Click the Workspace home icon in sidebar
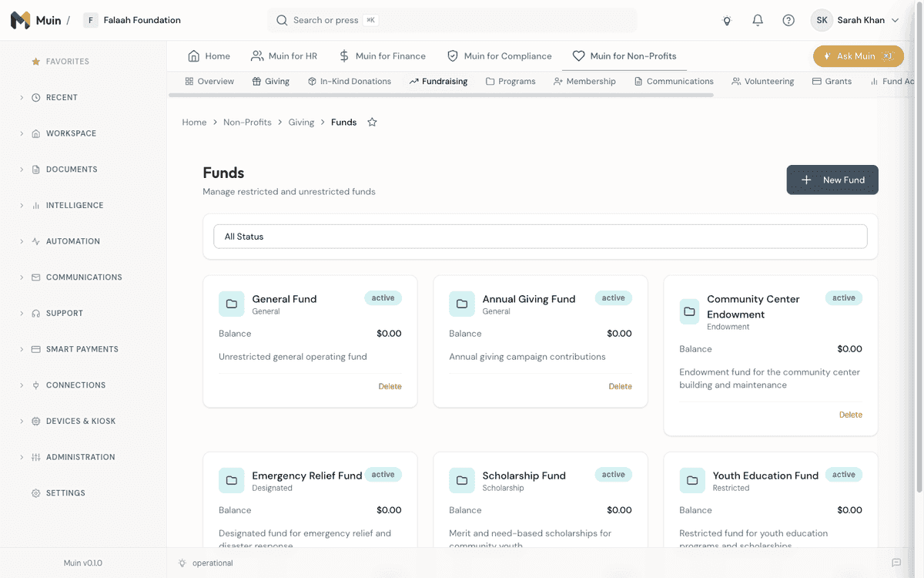924x578 pixels. coord(35,133)
